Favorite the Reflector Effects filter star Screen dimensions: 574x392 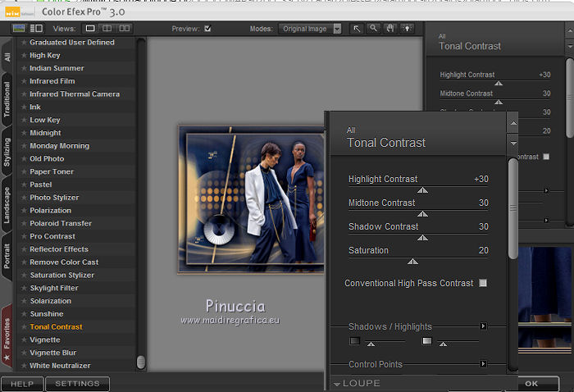click(x=24, y=249)
